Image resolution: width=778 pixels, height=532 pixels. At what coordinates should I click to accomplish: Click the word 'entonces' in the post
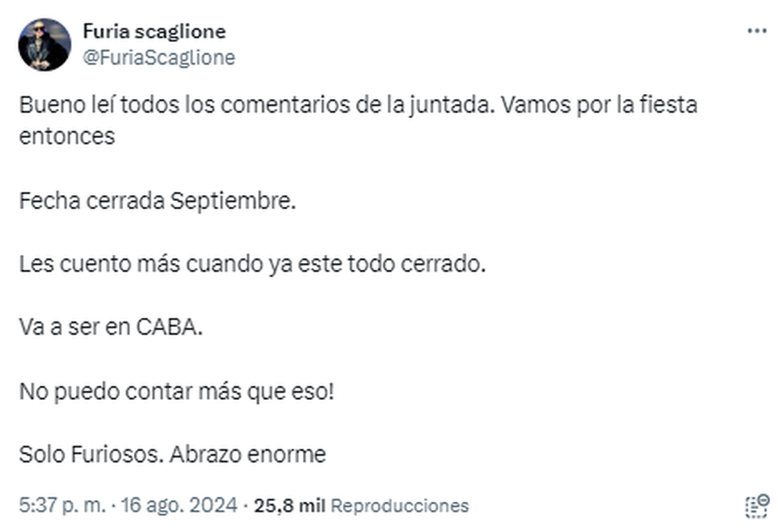click(x=67, y=137)
